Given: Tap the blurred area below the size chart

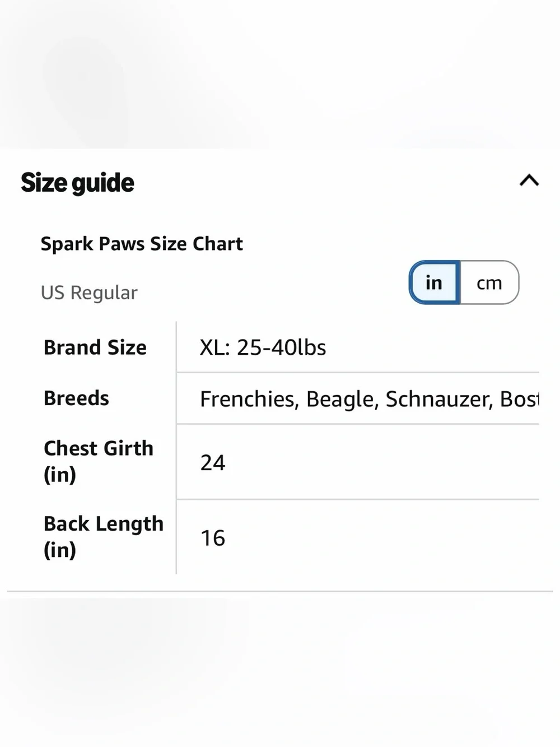Looking at the screenshot, I should 280,671.
